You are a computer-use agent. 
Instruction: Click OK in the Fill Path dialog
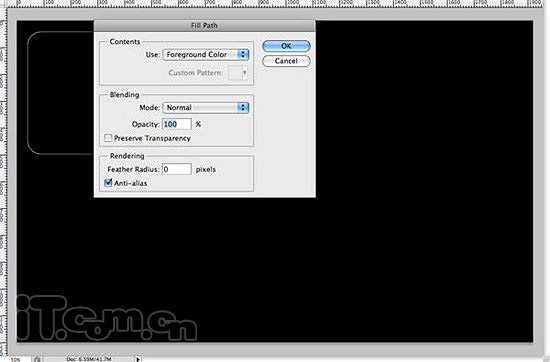[x=286, y=46]
